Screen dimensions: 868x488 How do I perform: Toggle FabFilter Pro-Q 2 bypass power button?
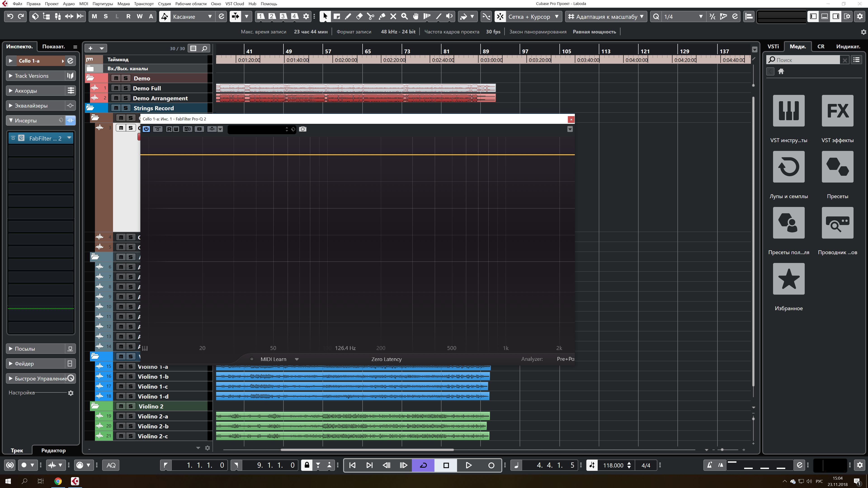146,129
